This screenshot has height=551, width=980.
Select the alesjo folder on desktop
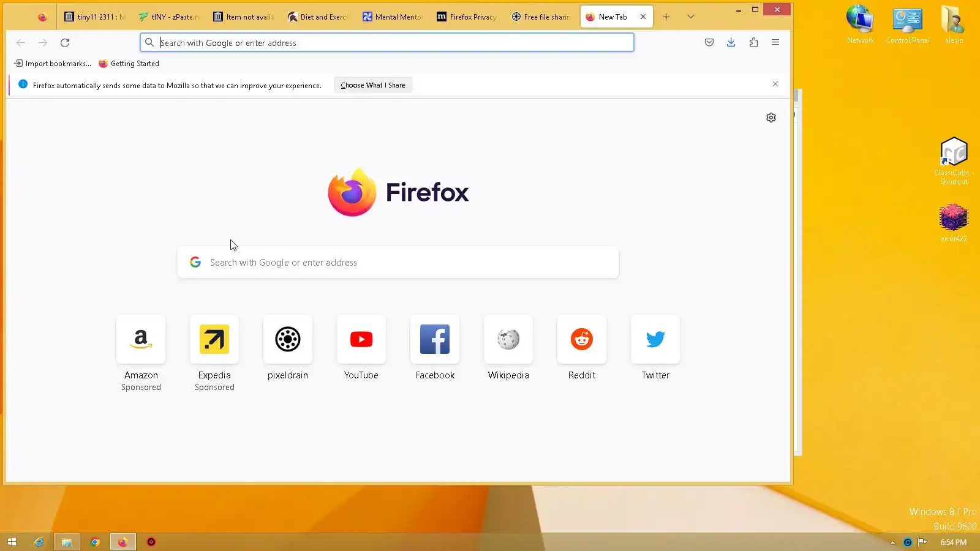954,24
